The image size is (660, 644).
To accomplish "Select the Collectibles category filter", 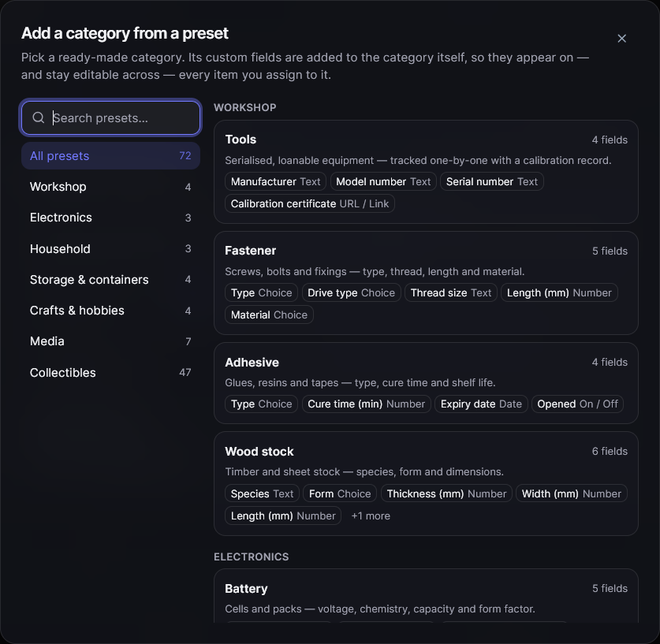I will 110,372.
